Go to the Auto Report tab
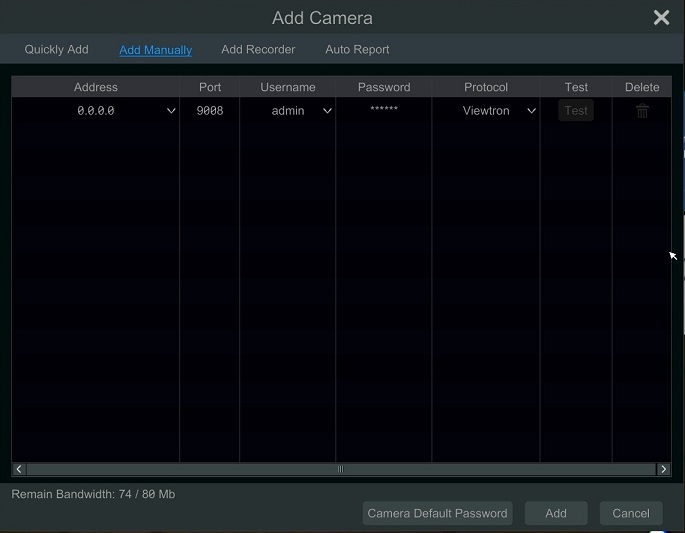 357,49
